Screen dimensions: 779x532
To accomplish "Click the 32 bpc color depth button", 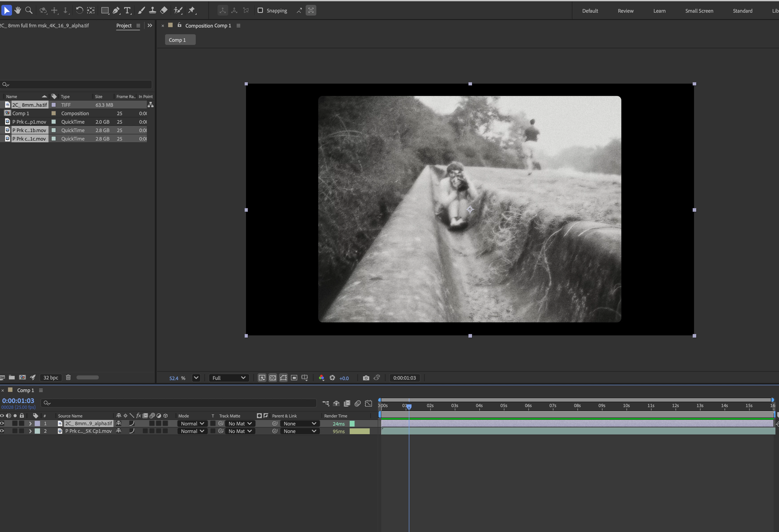I will pyautogui.click(x=51, y=377).
